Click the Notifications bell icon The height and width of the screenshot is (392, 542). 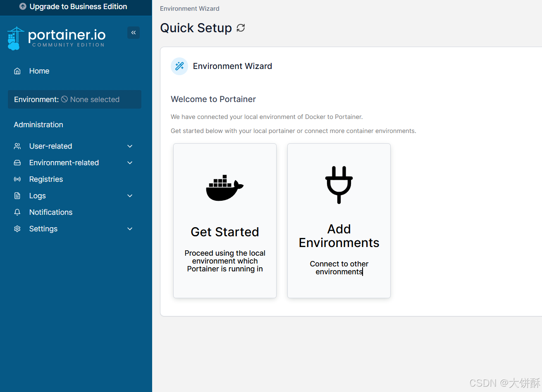17,212
